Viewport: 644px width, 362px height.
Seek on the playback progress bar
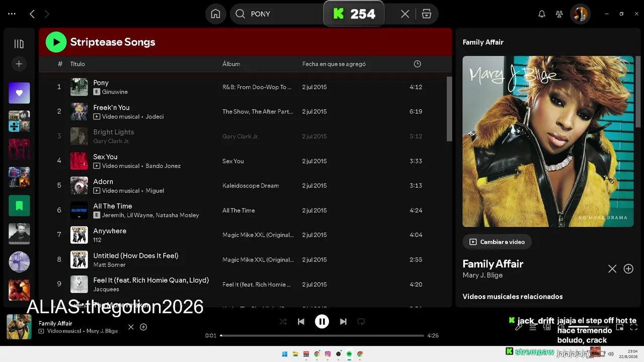322,335
